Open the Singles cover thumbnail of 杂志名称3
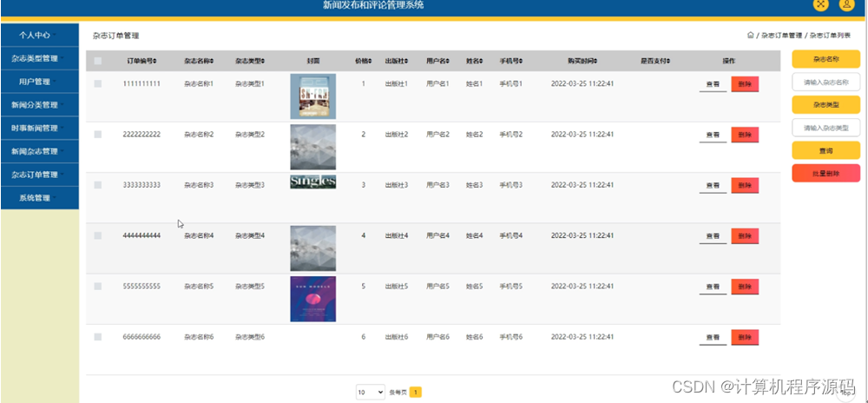 pos(312,182)
